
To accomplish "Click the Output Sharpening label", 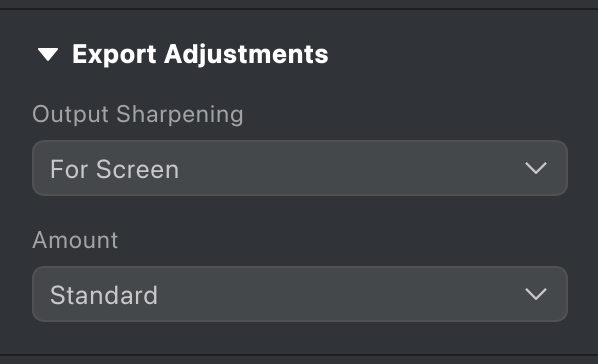I will (138, 114).
